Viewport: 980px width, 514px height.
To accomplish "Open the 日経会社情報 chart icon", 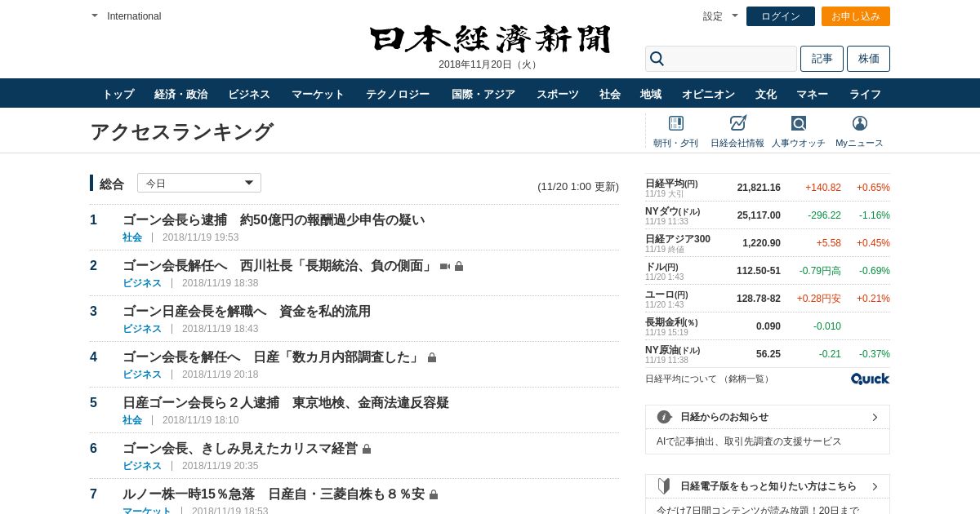I will (737, 123).
